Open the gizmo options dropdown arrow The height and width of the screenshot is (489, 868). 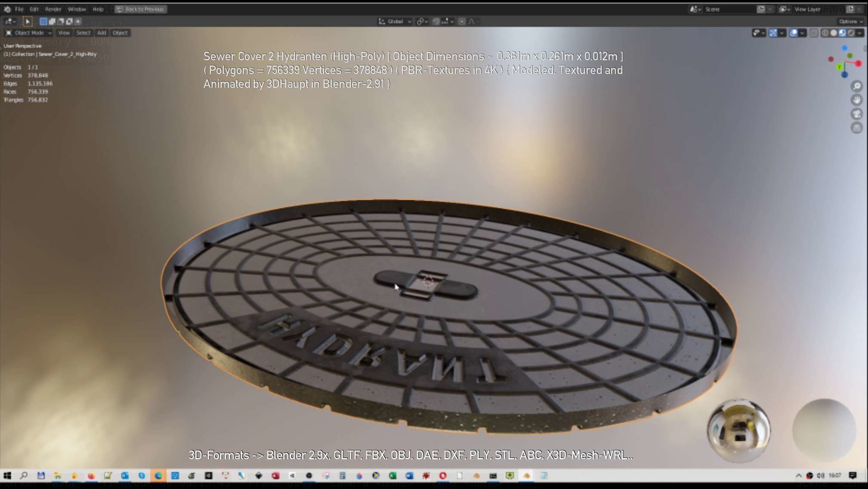click(782, 33)
